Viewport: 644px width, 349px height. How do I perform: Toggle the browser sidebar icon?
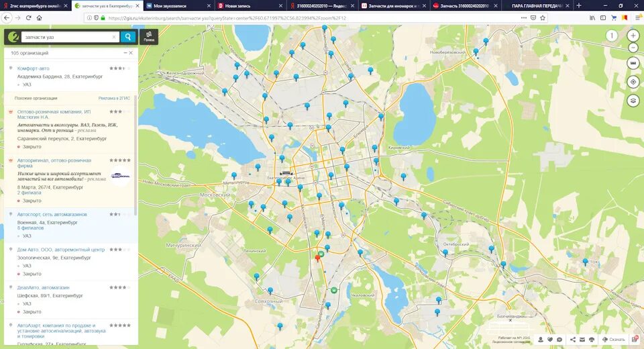(x=603, y=18)
